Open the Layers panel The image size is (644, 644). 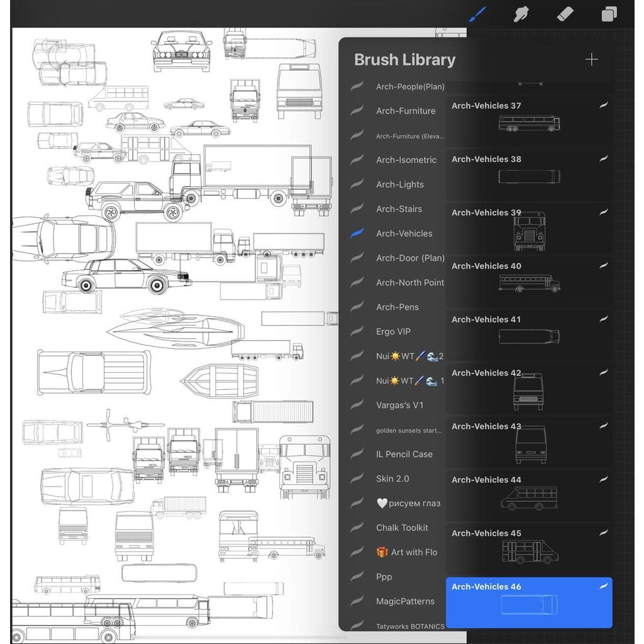609,14
